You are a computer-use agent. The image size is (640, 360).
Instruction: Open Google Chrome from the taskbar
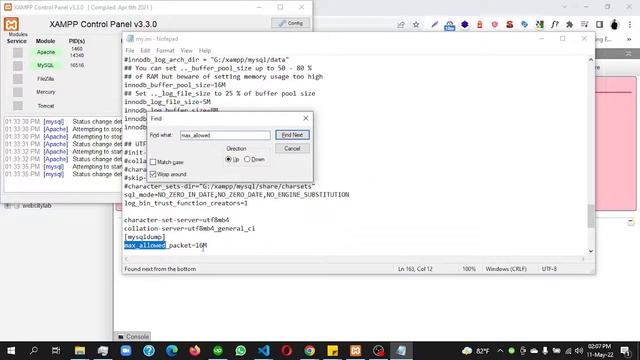click(x=309, y=351)
